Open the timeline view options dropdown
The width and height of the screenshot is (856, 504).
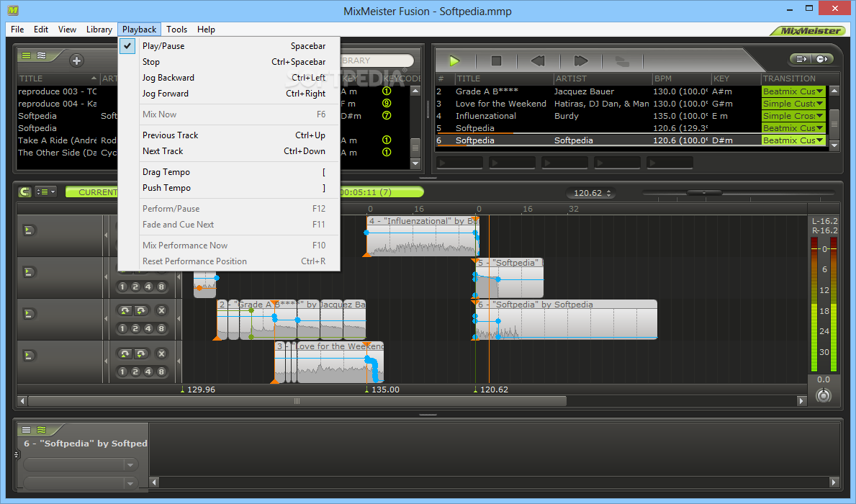pyautogui.click(x=46, y=192)
